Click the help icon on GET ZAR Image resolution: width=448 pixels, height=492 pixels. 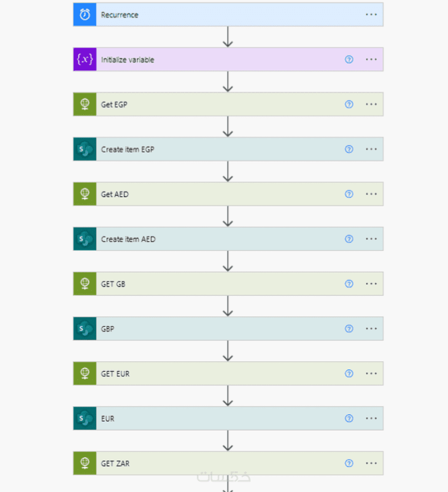coord(349,463)
